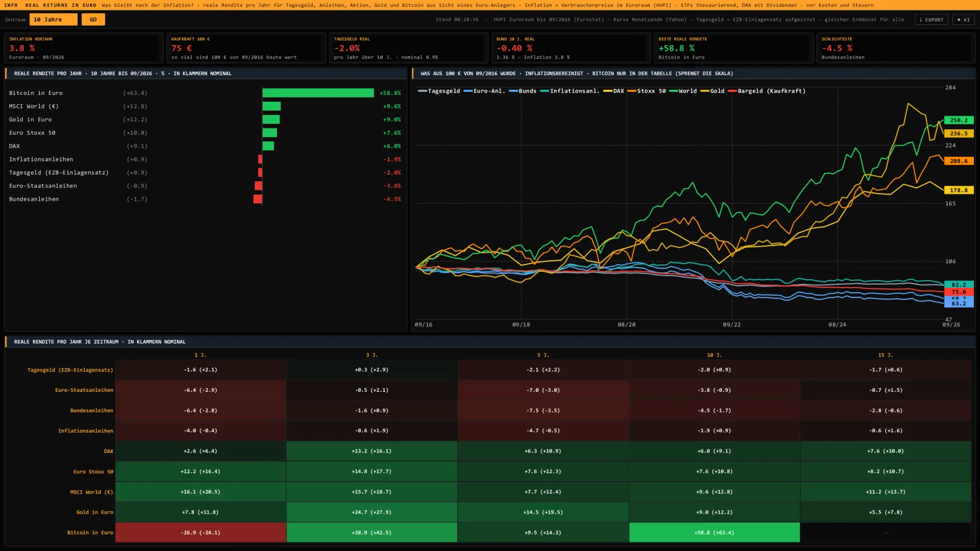Screen dimensions: 980x551
Task: Click Bitcoin 1 J. cell -26.9 (-24.1)
Action: pyautogui.click(x=200, y=533)
